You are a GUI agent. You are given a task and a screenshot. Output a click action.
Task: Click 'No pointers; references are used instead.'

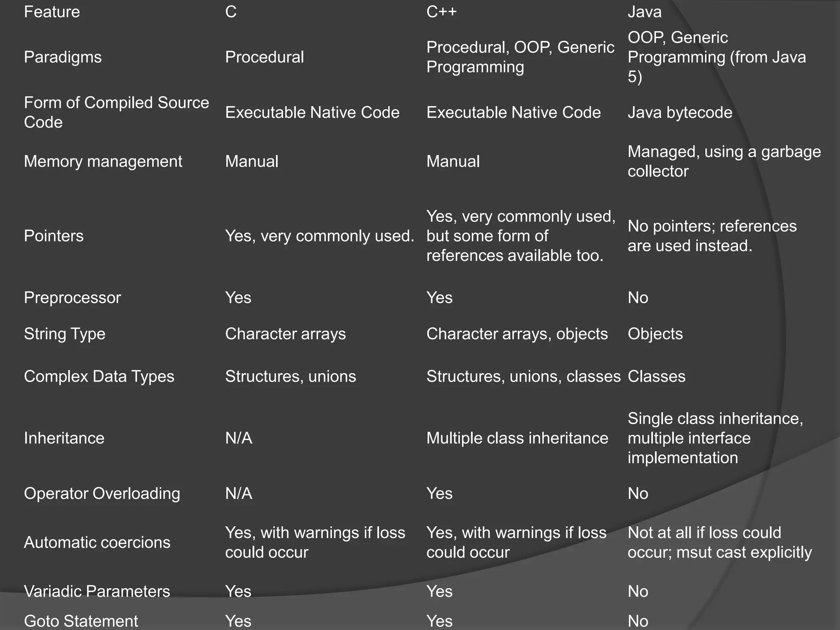tap(712, 236)
